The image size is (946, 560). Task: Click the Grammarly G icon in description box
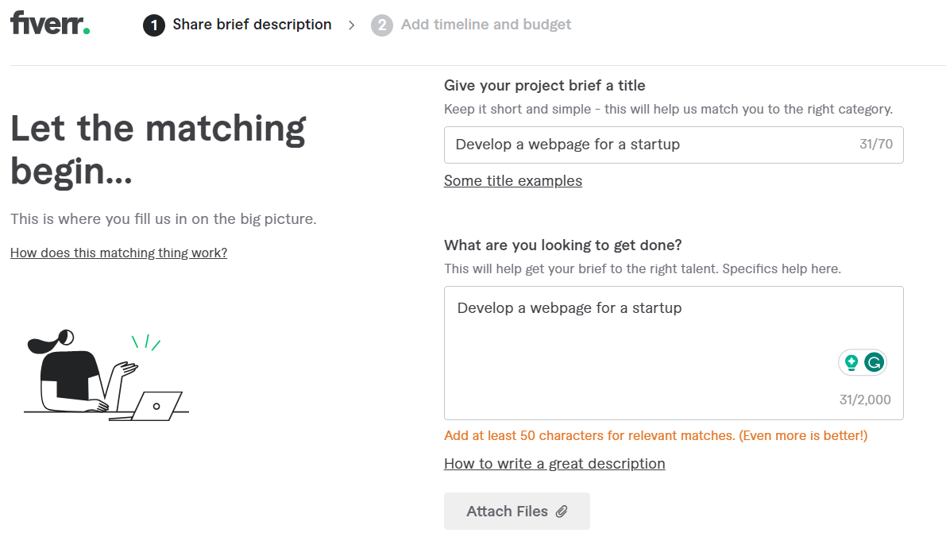tap(875, 362)
